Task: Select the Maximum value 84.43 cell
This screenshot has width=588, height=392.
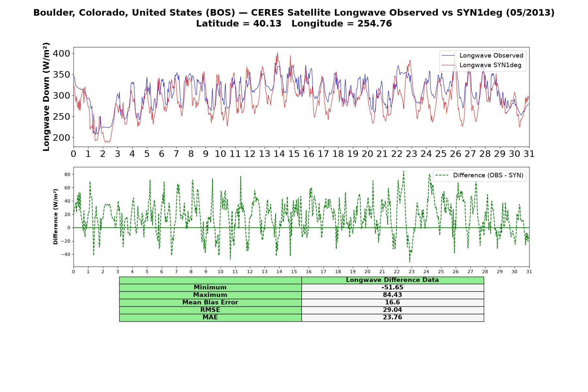Action: click(x=393, y=295)
